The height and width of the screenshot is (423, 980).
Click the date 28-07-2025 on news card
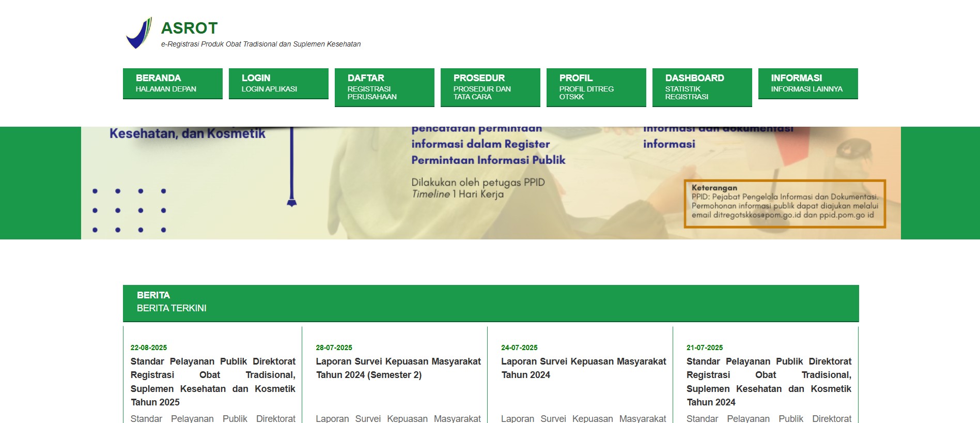point(334,348)
